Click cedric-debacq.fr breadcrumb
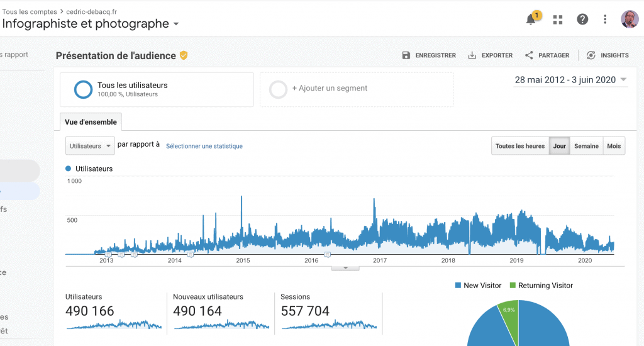This screenshot has width=644, height=346. coord(92,11)
